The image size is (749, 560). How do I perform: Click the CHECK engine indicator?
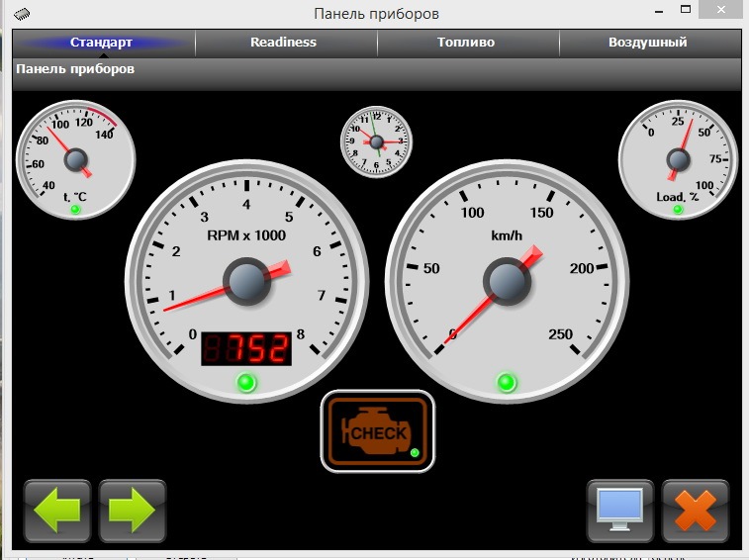coord(377,431)
